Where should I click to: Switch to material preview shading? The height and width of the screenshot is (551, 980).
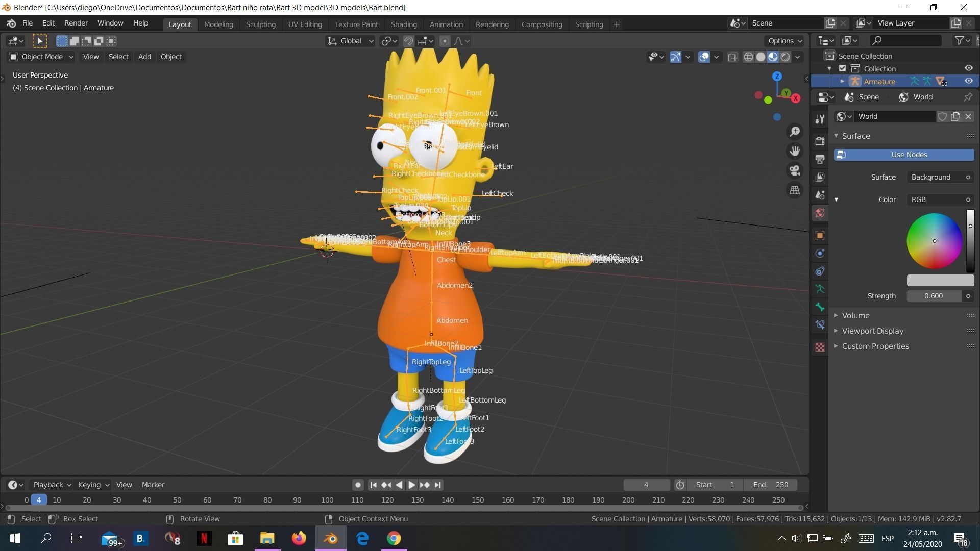click(x=773, y=57)
